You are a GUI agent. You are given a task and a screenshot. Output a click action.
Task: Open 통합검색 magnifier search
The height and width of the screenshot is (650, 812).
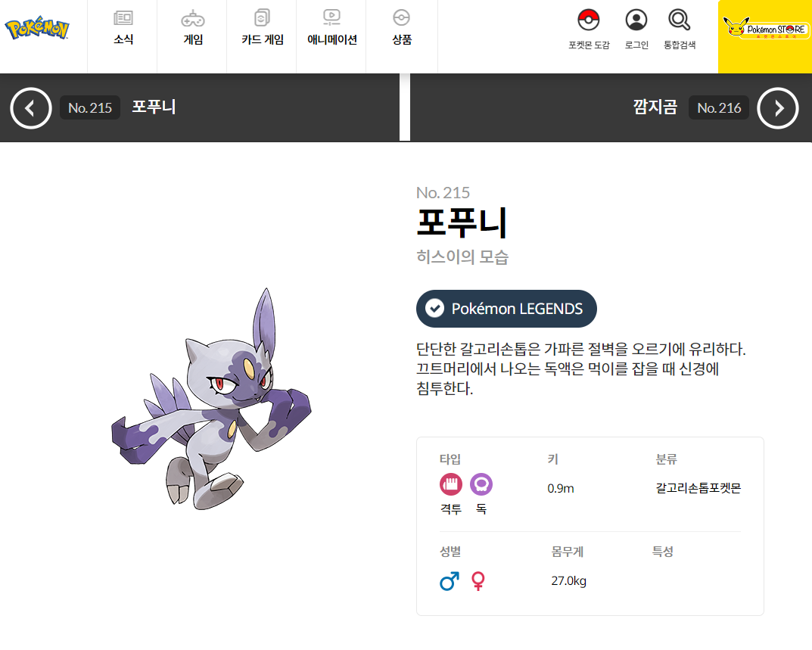(680, 20)
